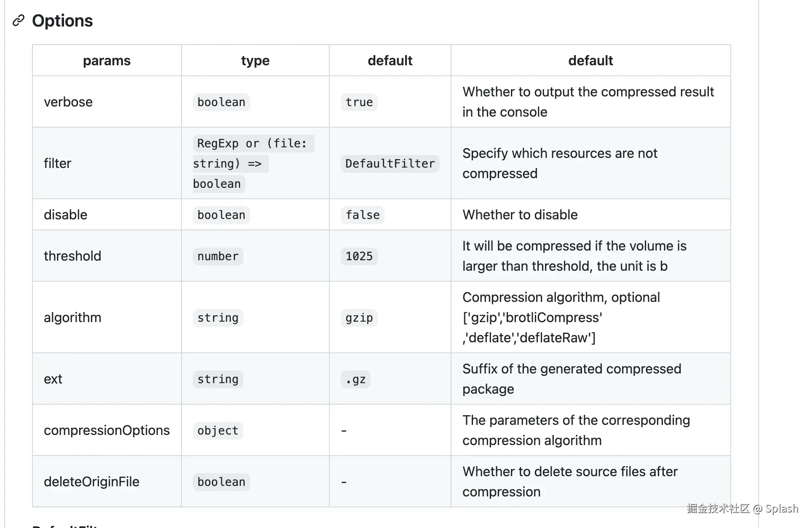This screenshot has height=528, width=812.
Task: Click the true default value badge
Action: click(x=359, y=102)
